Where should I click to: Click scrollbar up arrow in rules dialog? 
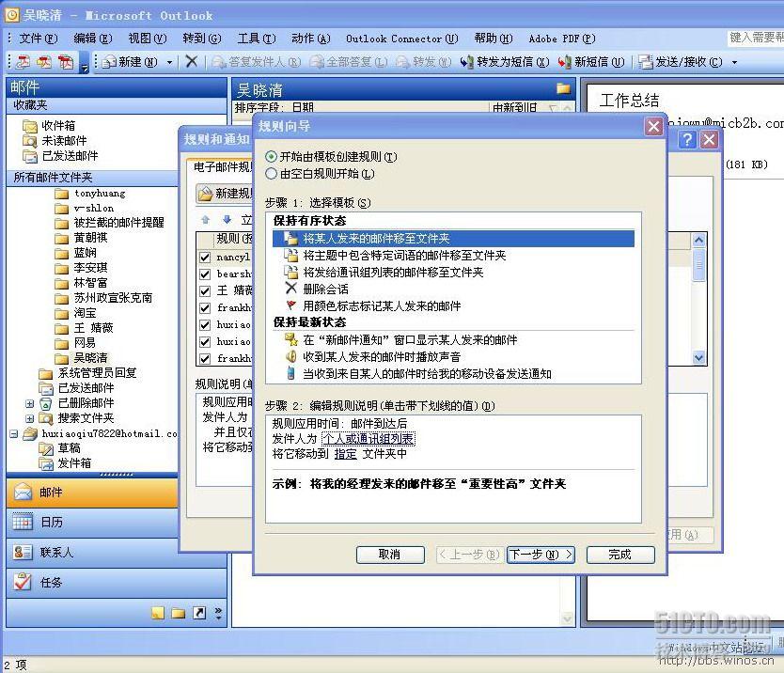(698, 240)
